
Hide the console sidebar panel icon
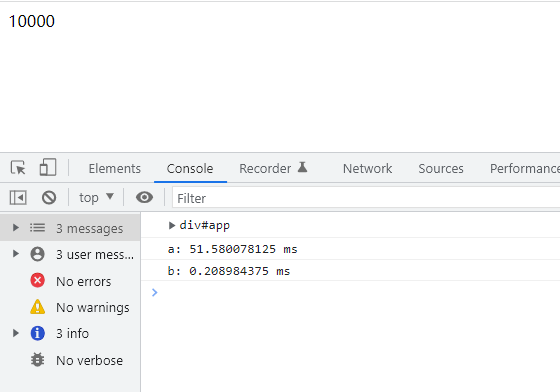[18, 197]
